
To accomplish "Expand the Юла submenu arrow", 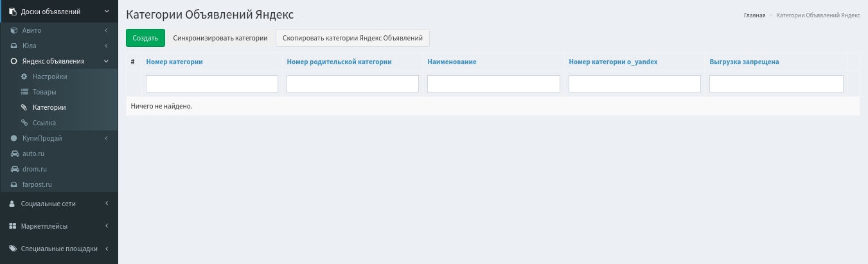I will pos(106,46).
